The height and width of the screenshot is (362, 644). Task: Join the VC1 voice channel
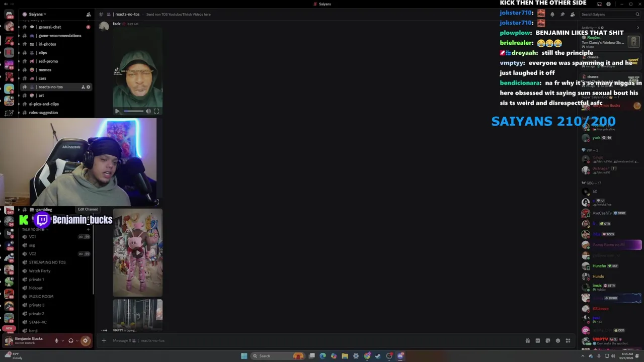(55, 237)
